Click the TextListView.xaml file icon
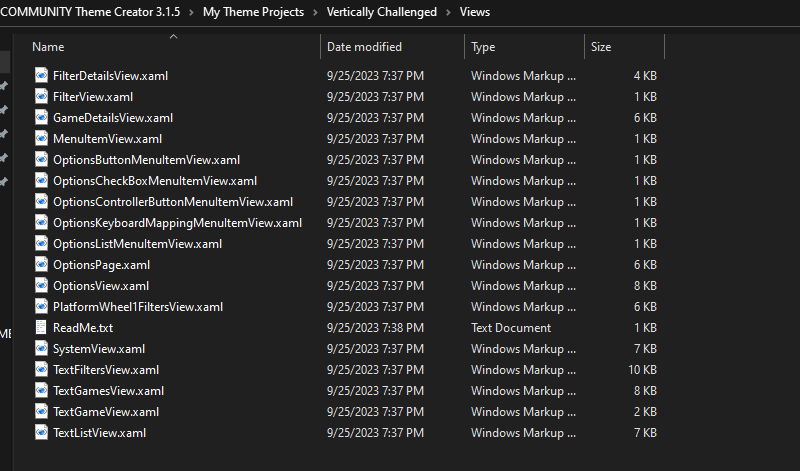800x471 pixels. click(41, 433)
